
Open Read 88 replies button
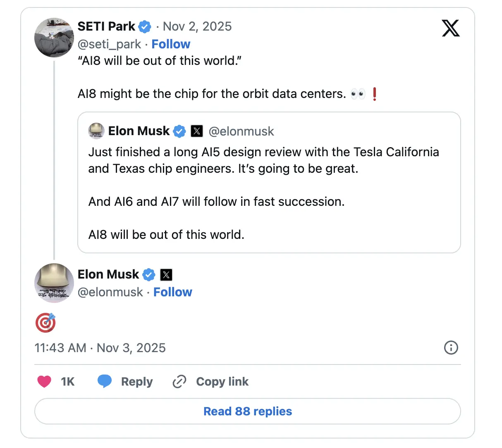point(247,411)
